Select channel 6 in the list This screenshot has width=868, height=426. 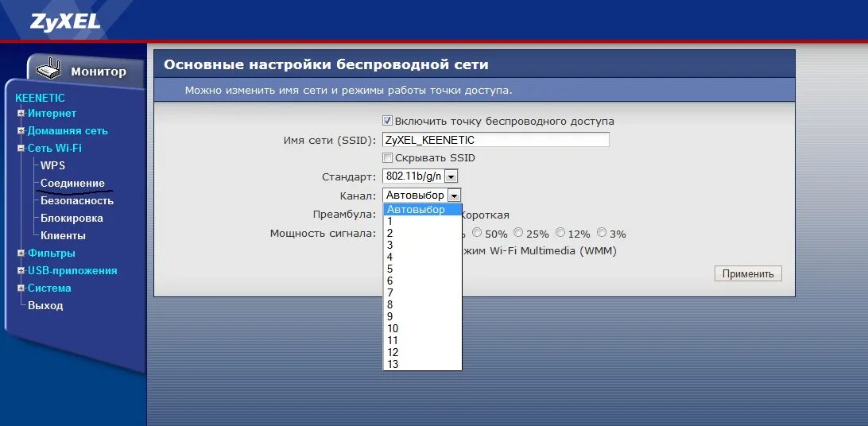tap(422, 281)
